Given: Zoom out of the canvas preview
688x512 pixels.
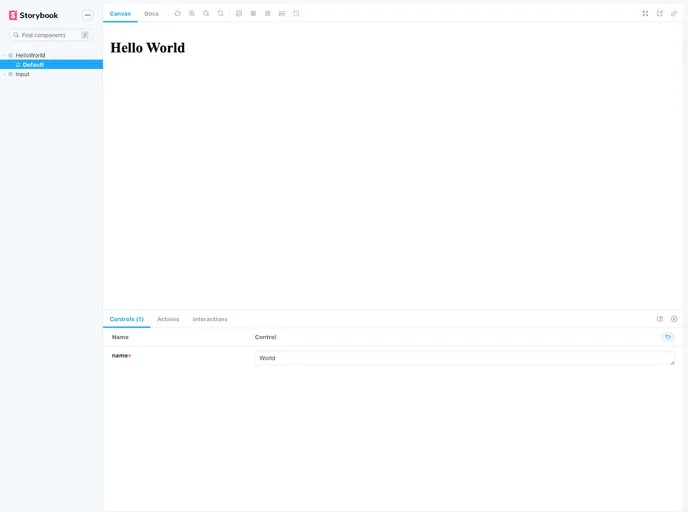Looking at the screenshot, I should pos(206,13).
